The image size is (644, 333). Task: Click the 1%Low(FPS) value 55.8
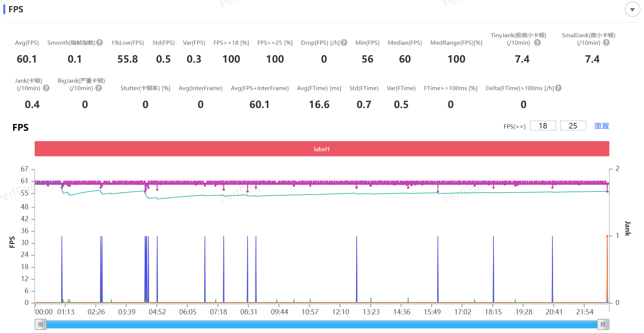(x=127, y=59)
